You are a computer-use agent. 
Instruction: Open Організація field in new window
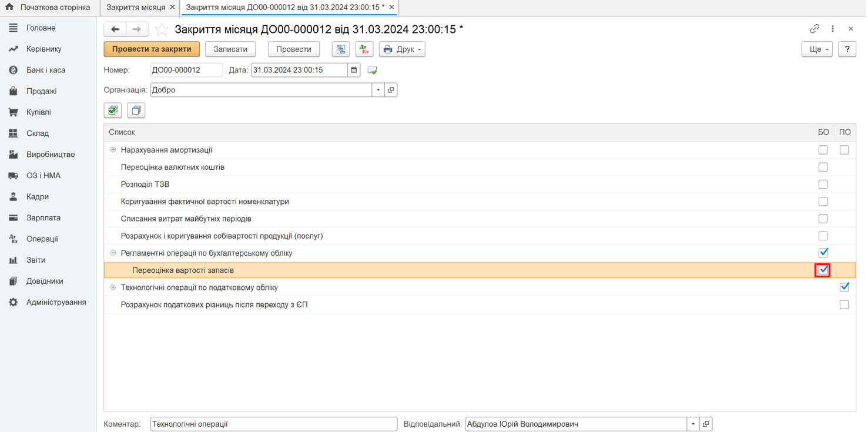(391, 90)
